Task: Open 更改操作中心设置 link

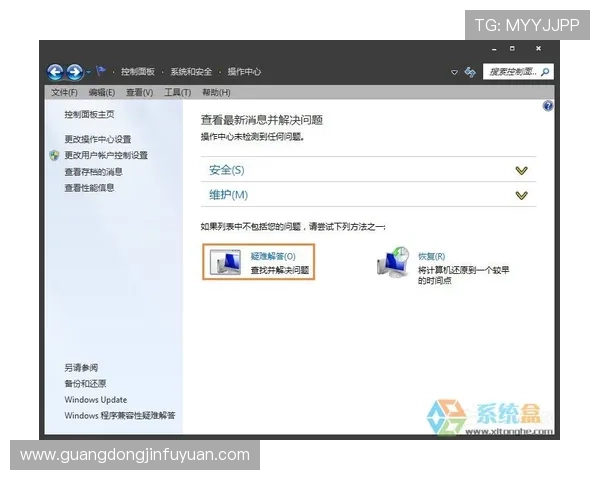Action: [98, 139]
